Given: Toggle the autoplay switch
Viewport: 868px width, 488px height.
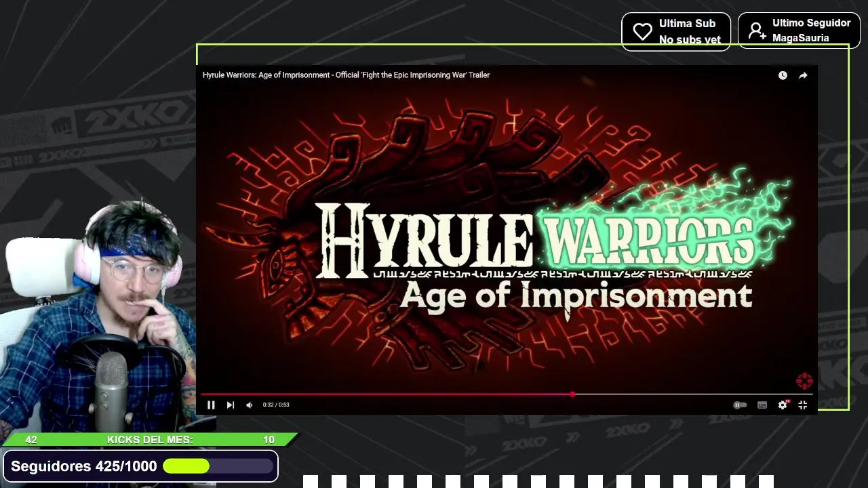Looking at the screenshot, I should click(740, 405).
